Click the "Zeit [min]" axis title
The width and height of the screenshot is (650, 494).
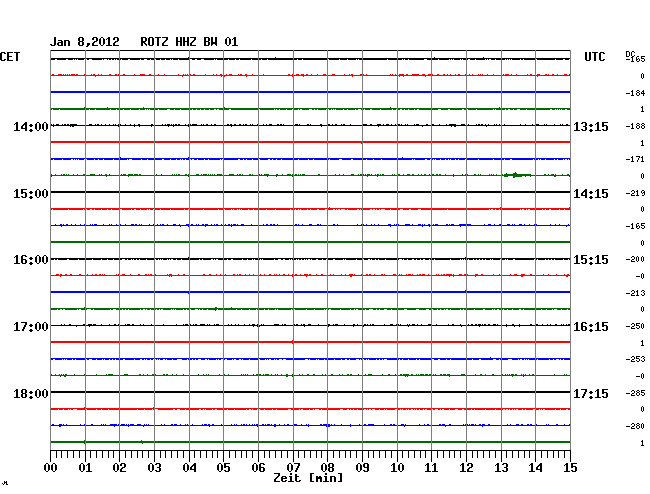coord(308,478)
